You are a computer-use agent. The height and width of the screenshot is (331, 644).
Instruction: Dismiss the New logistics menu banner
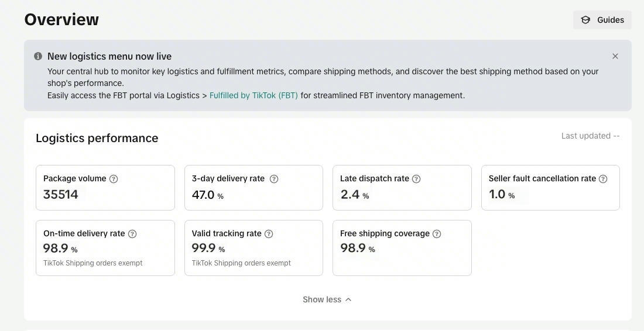(x=615, y=56)
